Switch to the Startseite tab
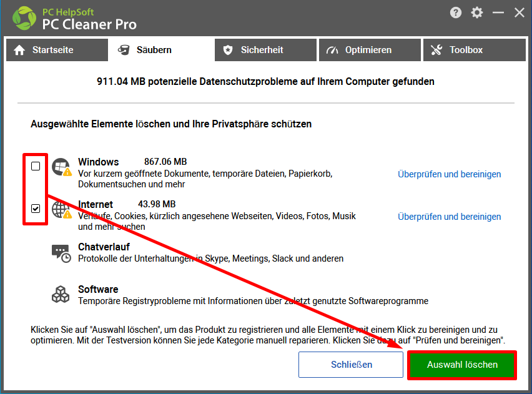 (x=57, y=50)
